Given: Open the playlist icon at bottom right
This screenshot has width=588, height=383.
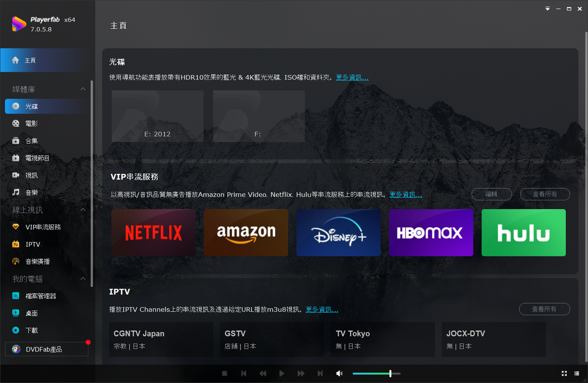Looking at the screenshot, I should pos(577,373).
